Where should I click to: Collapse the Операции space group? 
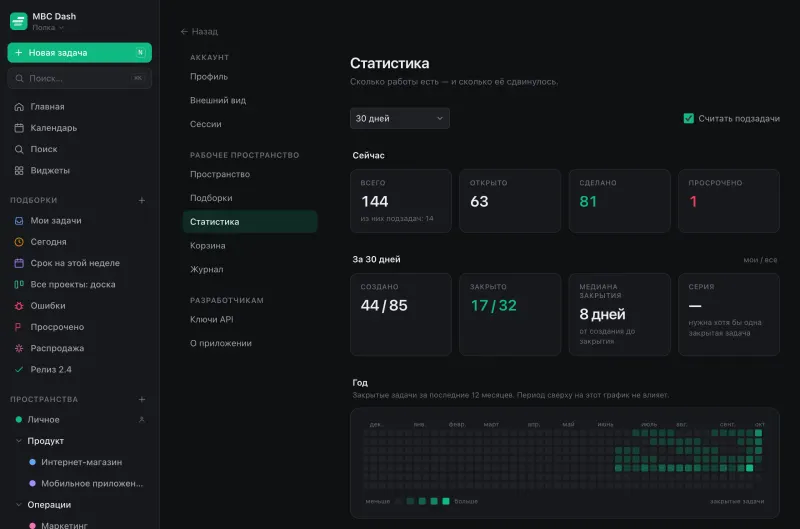point(19,505)
